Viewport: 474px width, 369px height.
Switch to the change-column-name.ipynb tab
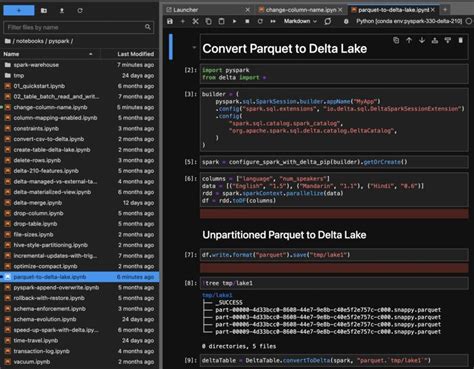[301, 10]
